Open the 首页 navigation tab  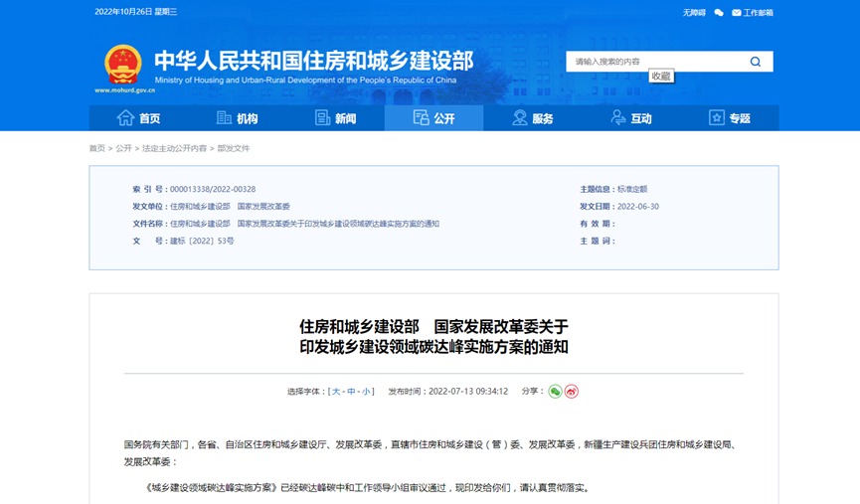point(138,118)
